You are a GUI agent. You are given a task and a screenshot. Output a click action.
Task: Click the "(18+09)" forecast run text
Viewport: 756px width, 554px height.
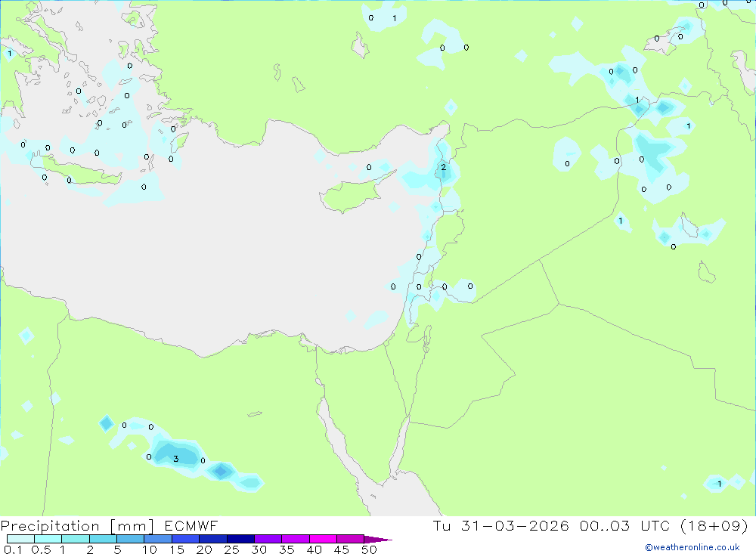pyautogui.click(x=714, y=525)
